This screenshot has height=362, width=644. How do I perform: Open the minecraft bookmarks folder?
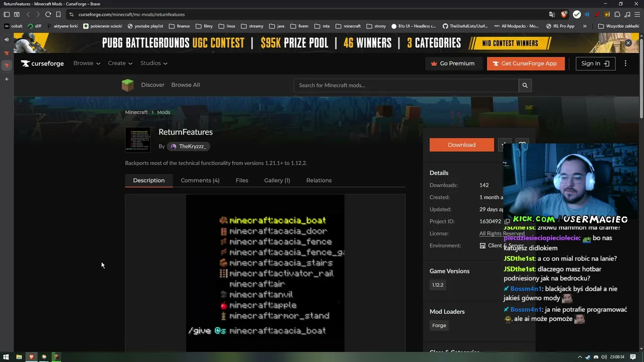pyautogui.click(x=348, y=26)
